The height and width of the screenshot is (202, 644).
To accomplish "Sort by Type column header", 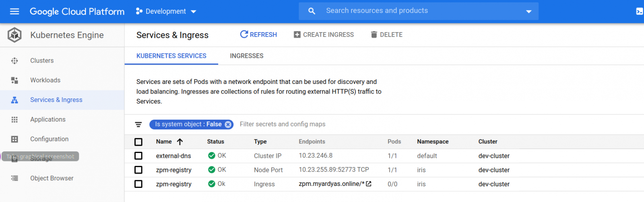I will point(260,142).
